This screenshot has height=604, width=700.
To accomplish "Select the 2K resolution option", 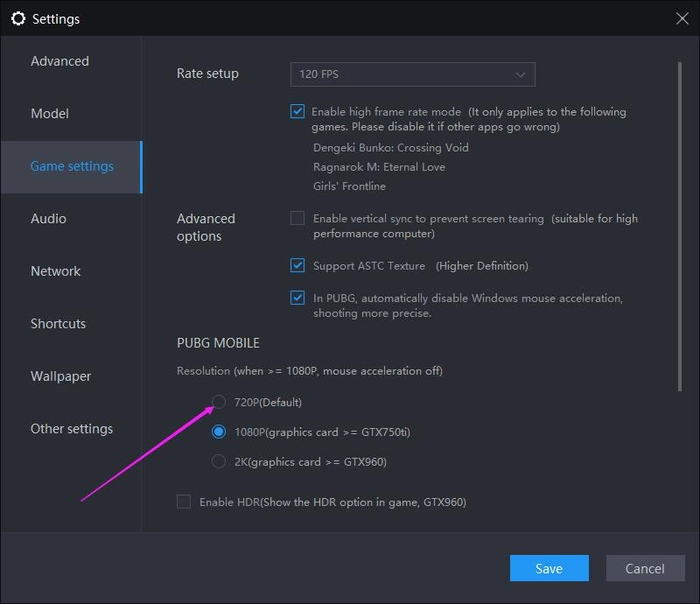I will 218,461.
